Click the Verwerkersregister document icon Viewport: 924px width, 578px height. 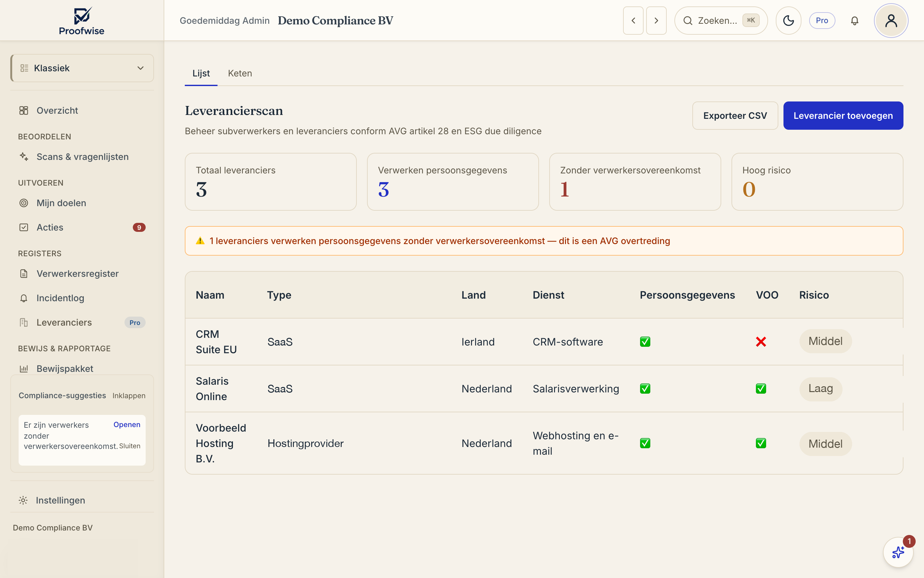pyautogui.click(x=24, y=274)
